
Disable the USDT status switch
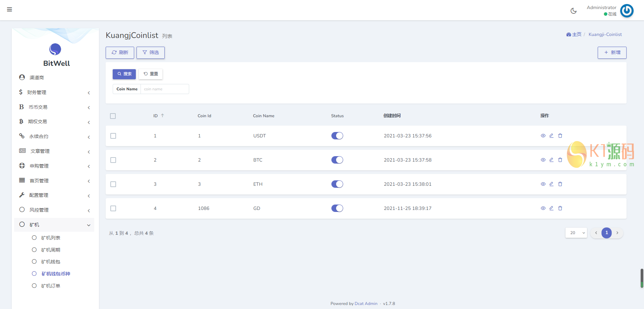[x=337, y=136]
